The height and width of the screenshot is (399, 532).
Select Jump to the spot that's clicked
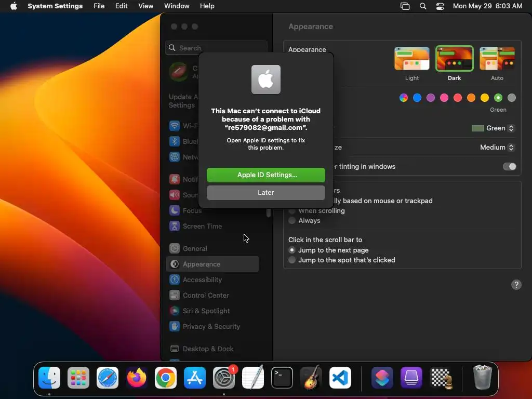[x=292, y=260]
